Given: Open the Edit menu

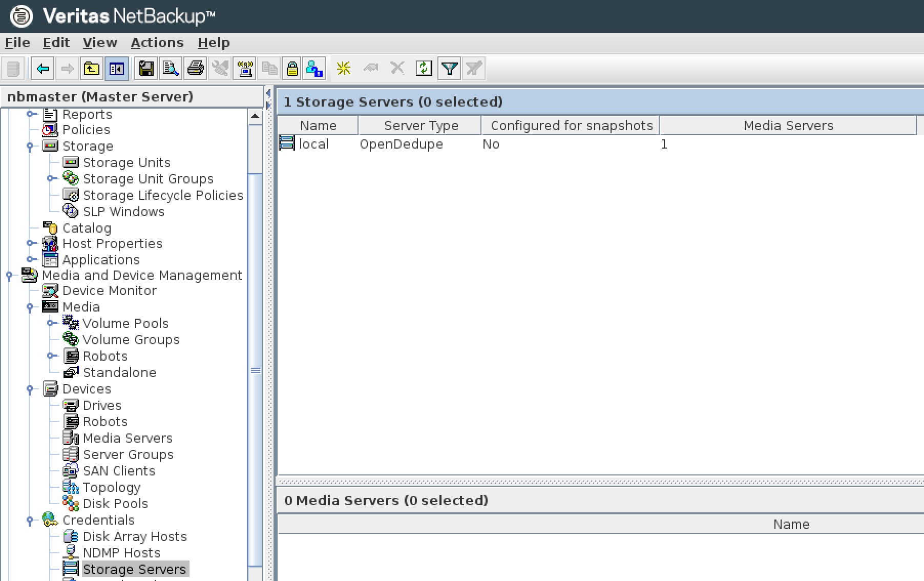Looking at the screenshot, I should 56,43.
